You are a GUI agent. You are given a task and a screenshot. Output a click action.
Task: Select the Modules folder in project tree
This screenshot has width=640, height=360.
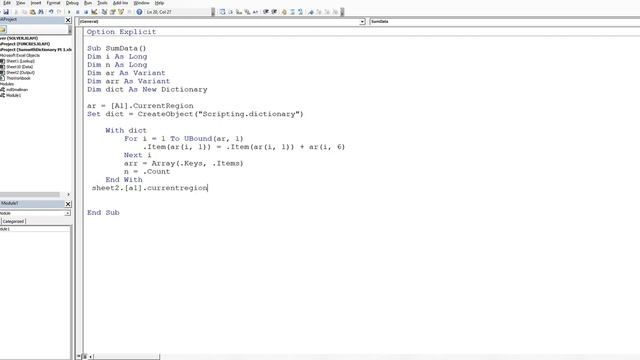click(x=7, y=84)
